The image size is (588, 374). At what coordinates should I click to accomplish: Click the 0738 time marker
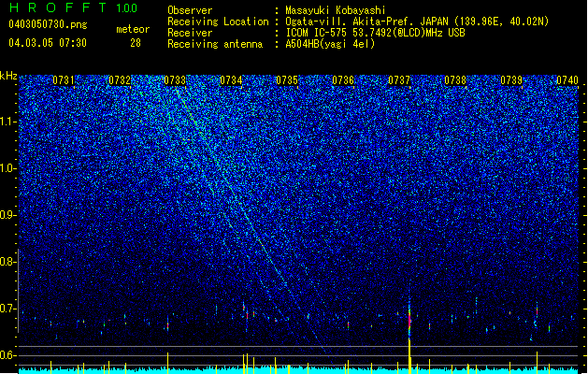pyautogui.click(x=455, y=80)
